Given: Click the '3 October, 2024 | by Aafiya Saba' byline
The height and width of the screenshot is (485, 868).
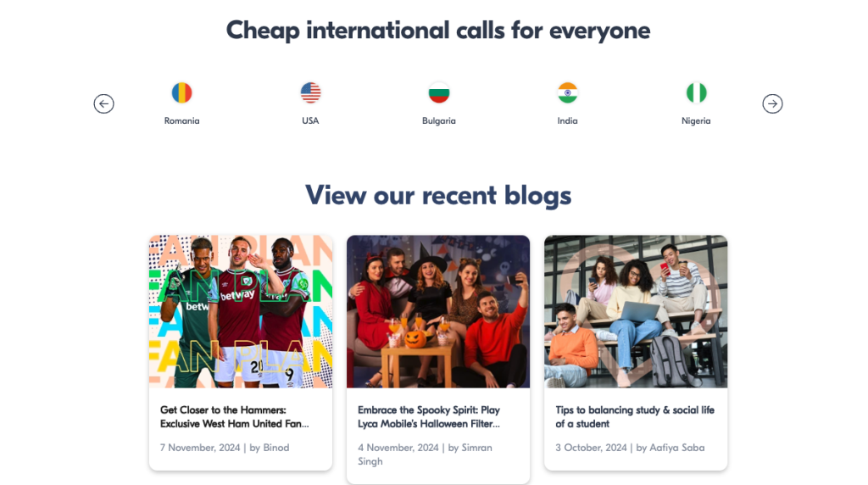Looking at the screenshot, I should 630,448.
